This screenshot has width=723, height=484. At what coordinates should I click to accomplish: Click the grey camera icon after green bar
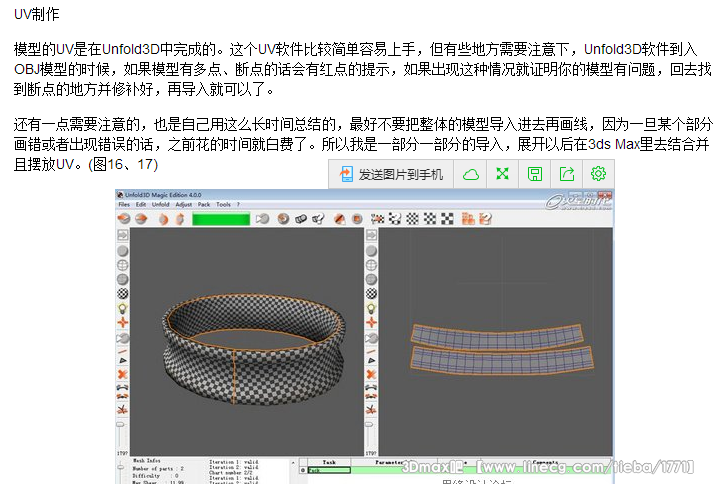tap(262, 218)
